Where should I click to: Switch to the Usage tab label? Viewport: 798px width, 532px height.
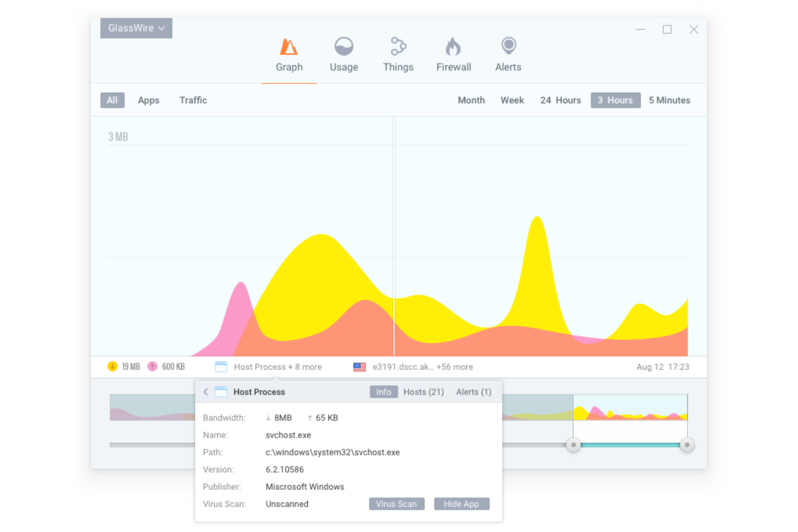[344, 67]
